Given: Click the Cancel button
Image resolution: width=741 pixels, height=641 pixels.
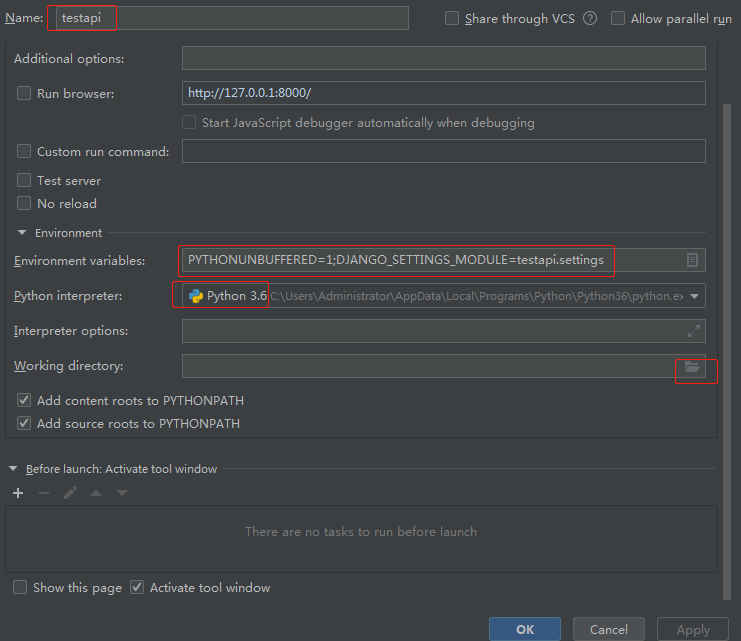Looking at the screenshot, I should 609,629.
